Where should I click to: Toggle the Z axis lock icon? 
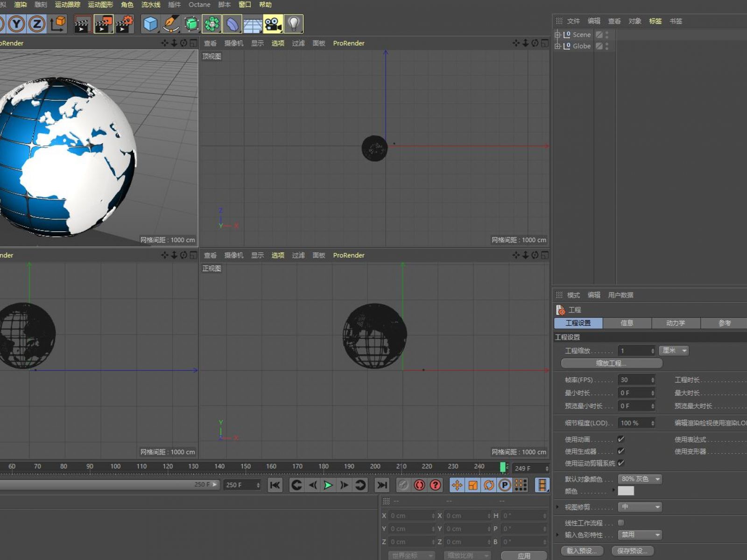[x=37, y=24]
